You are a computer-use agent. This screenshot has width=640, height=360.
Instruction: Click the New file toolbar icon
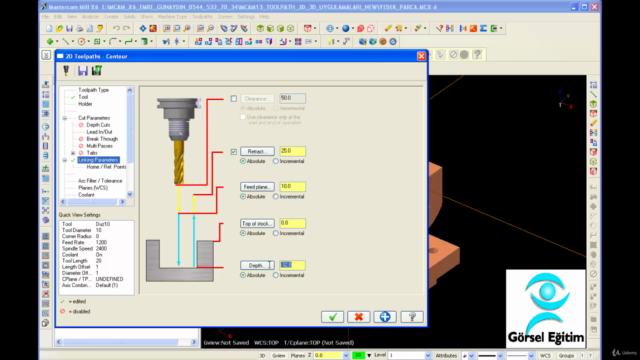pyautogui.click(x=49, y=28)
